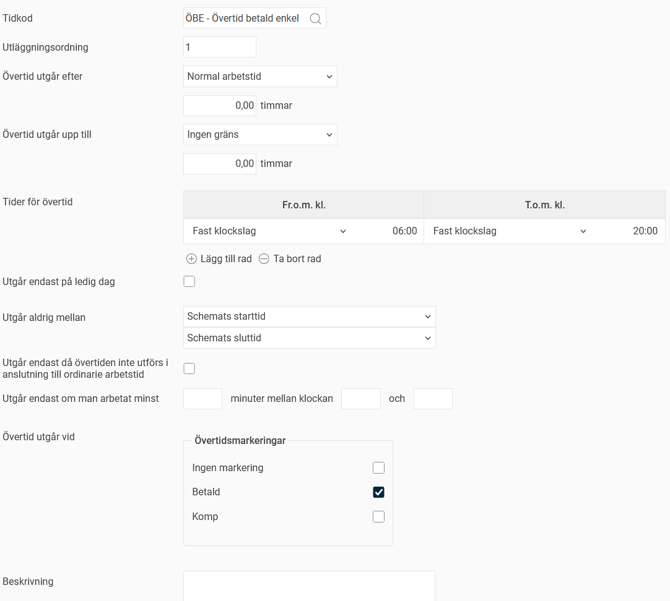Viewport: 670px width, 601px height.
Task: Open Fast klockslag dropdown under Fr.o.m. kl.
Action: 269,231
